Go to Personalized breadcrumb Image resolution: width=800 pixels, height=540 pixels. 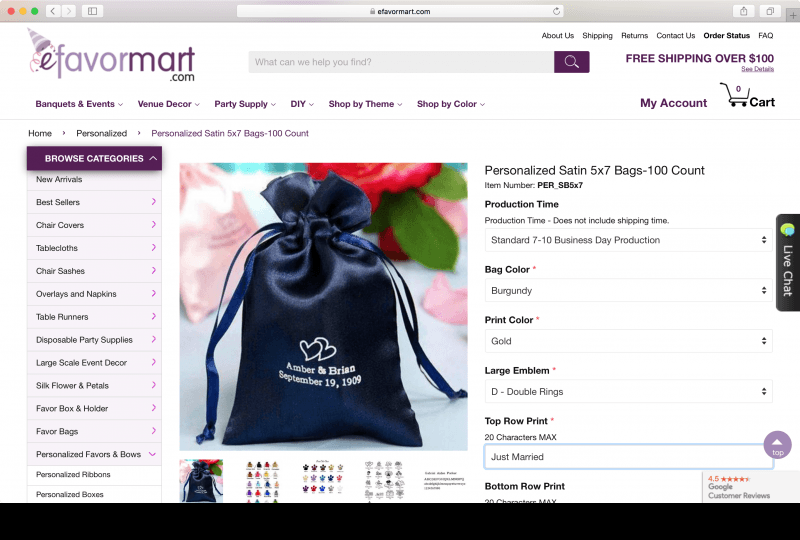[102, 133]
